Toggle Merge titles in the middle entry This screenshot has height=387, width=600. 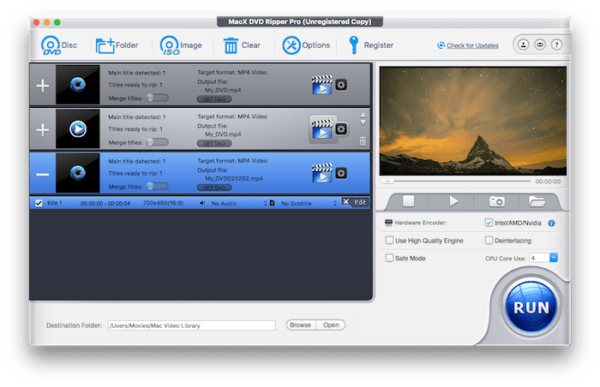tap(157, 142)
